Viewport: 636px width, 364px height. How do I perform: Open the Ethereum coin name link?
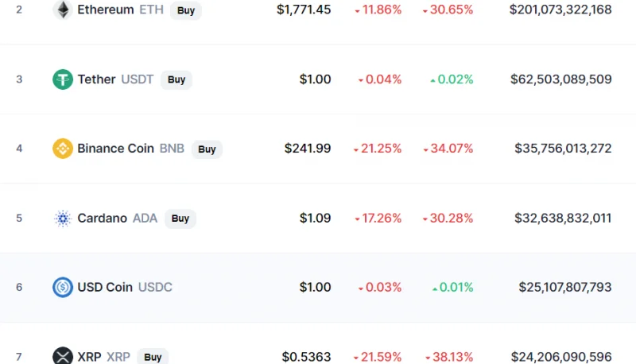point(106,10)
